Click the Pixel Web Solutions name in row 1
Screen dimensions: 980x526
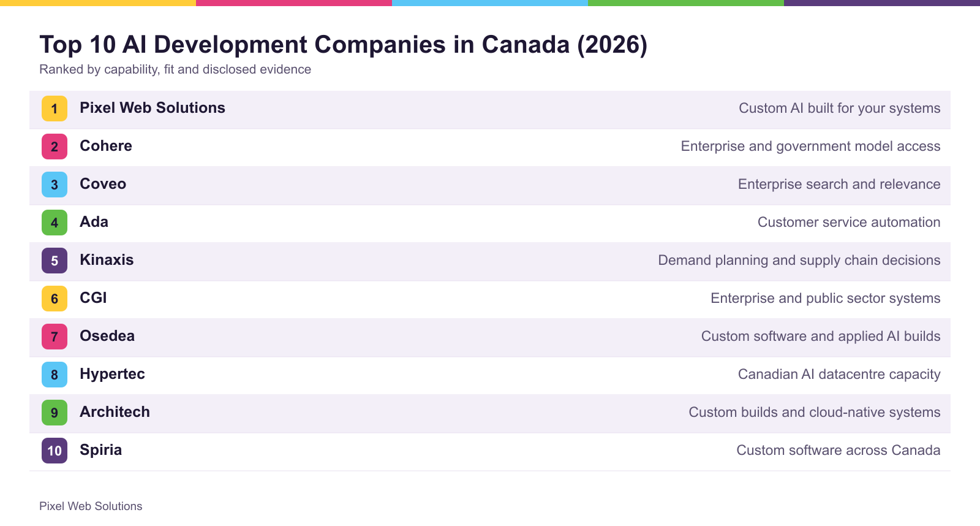(153, 108)
